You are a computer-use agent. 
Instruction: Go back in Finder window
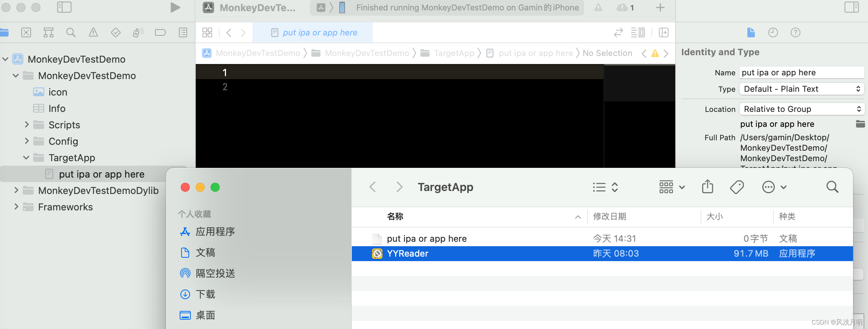pos(372,187)
